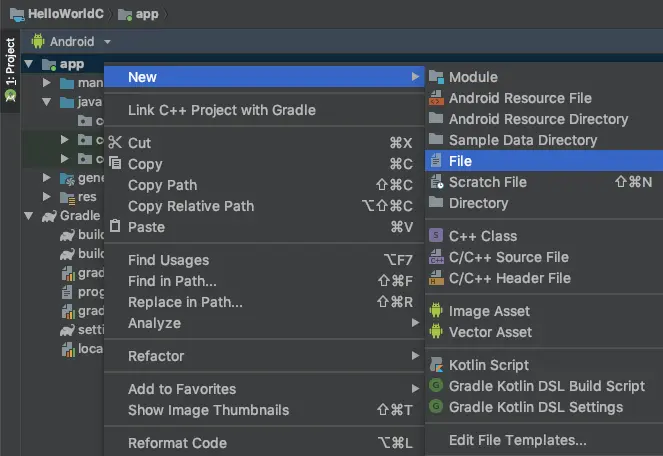Select File from the New submenu

(x=460, y=161)
